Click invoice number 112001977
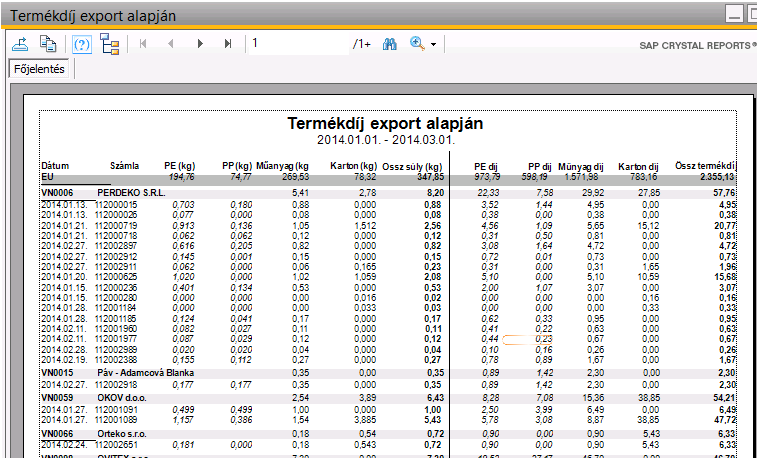Screen dimensions: 757x458 116,339
